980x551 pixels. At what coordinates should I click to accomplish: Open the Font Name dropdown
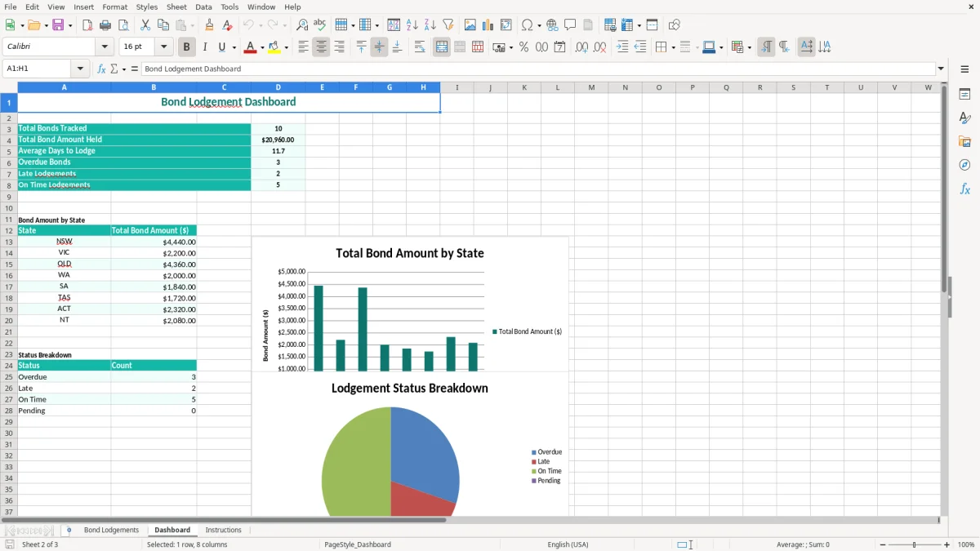(x=104, y=47)
